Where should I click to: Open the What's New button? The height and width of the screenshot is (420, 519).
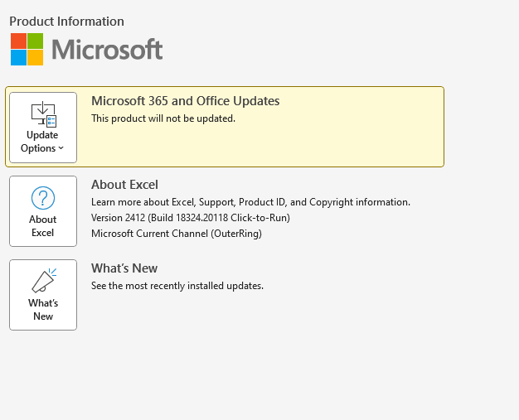coord(43,295)
